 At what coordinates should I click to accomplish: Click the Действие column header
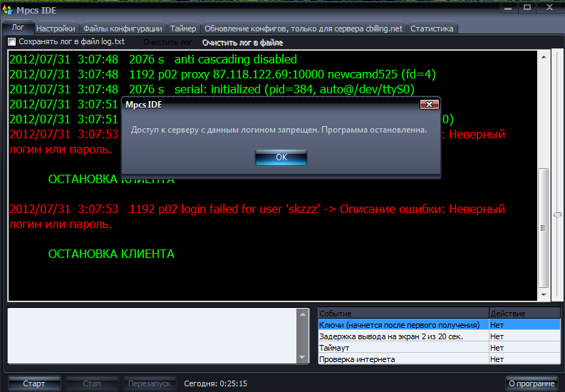click(524, 314)
